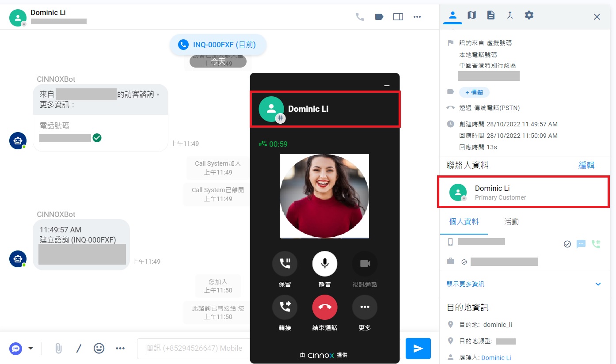The height and width of the screenshot is (364, 616).
Task: Call the contact's number via green phone icon
Action: [x=596, y=244]
